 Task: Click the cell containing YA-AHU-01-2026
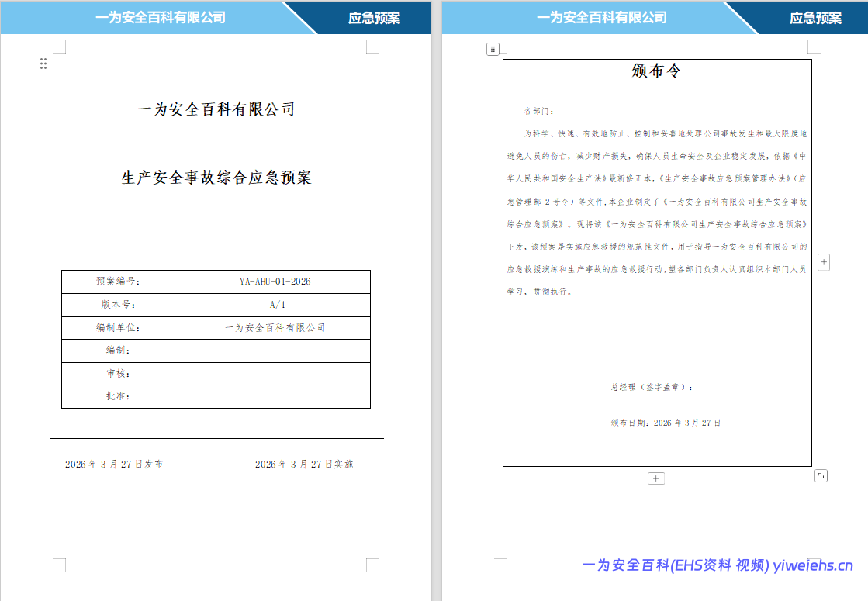(265, 282)
